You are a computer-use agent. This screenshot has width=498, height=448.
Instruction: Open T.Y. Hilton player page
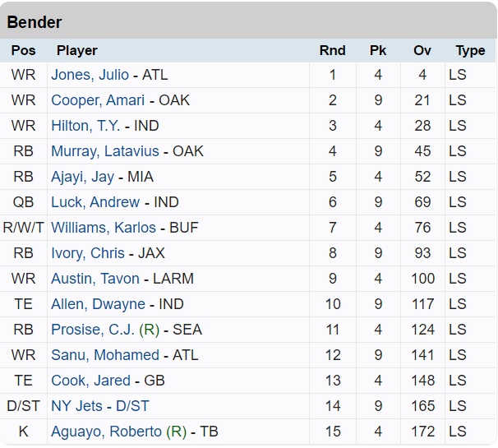(85, 126)
